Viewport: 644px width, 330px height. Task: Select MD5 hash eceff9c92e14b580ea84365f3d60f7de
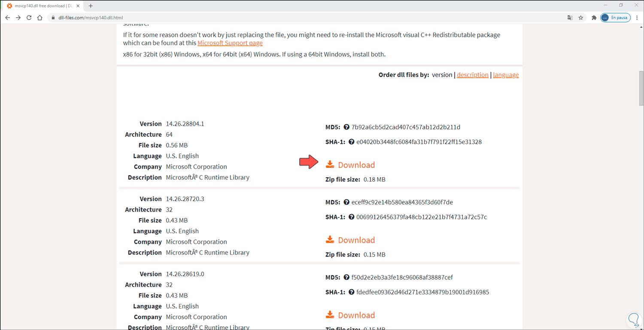pos(402,202)
